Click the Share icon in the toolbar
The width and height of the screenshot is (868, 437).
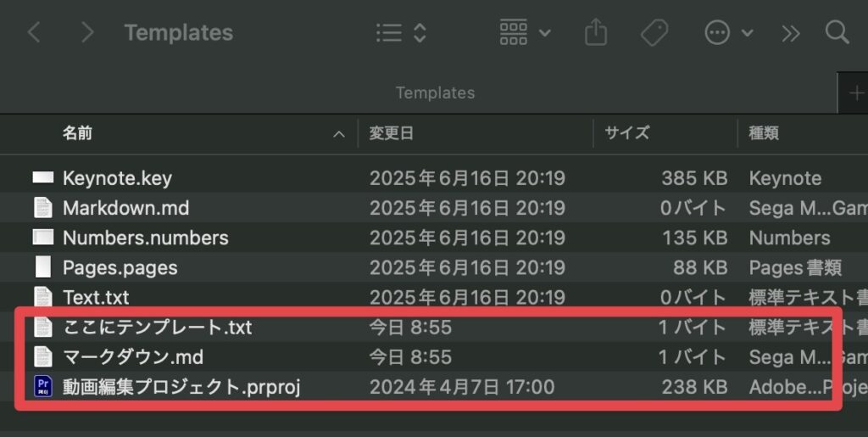pos(596,32)
